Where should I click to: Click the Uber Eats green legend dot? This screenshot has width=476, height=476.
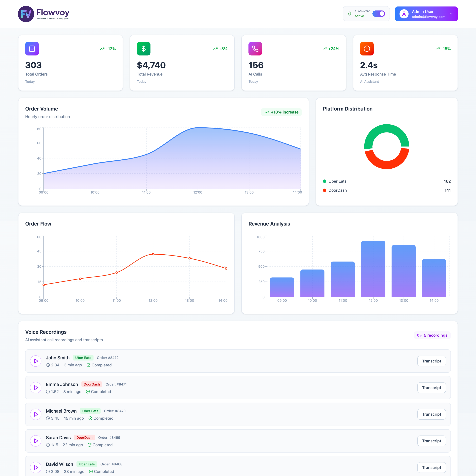point(325,181)
